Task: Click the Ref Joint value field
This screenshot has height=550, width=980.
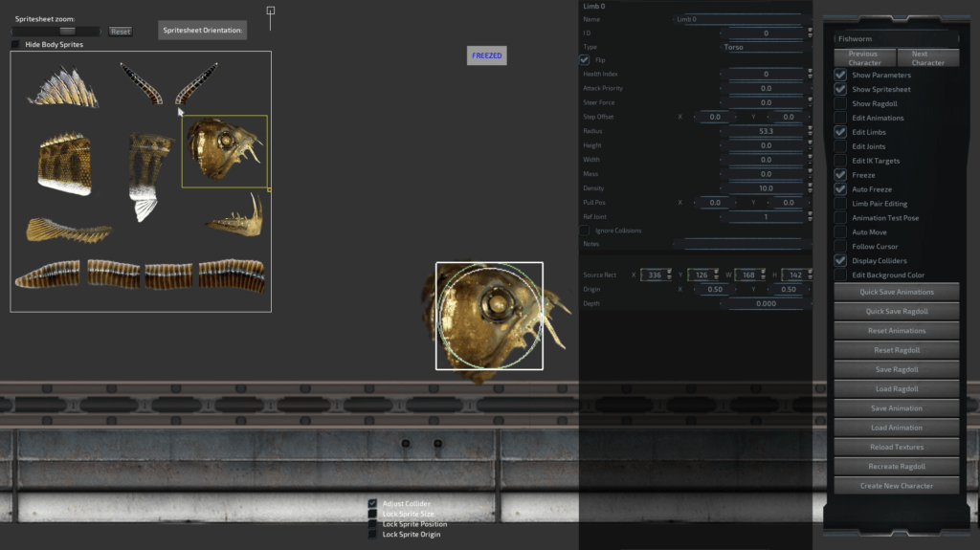Action: point(765,217)
